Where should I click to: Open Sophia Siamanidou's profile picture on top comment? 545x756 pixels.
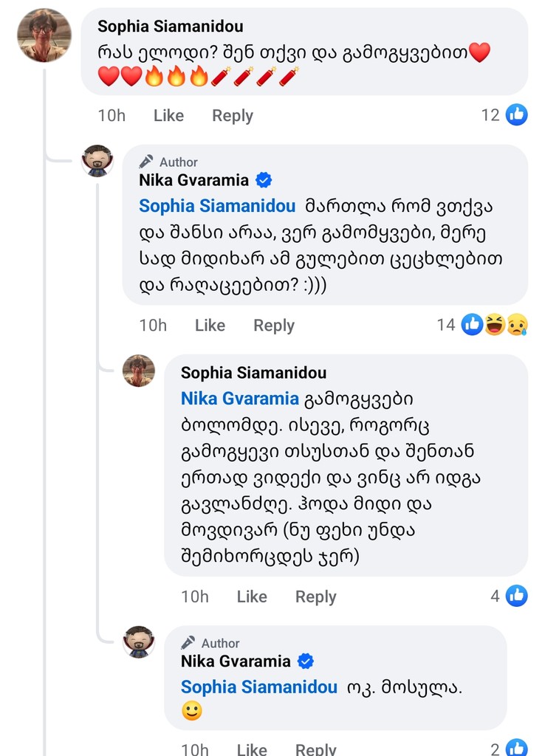(44, 35)
